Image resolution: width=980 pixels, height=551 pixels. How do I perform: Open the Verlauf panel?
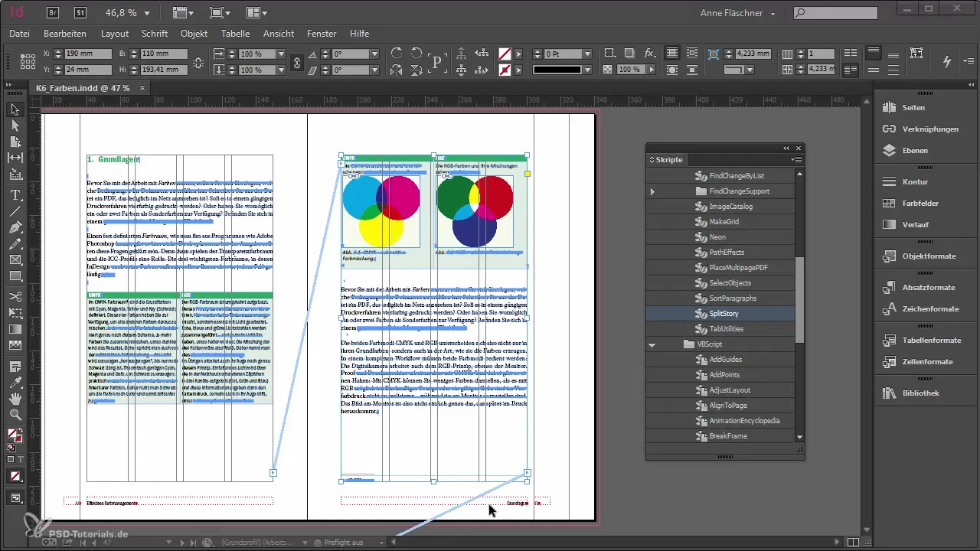coord(915,225)
